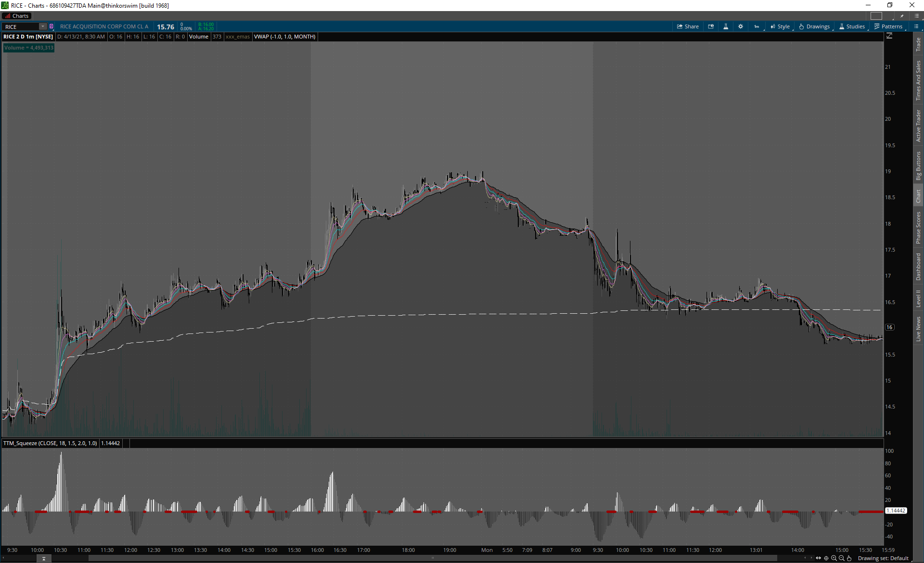Click the Share button in toolbar
The width and height of the screenshot is (924, 563).
(688, 26)
